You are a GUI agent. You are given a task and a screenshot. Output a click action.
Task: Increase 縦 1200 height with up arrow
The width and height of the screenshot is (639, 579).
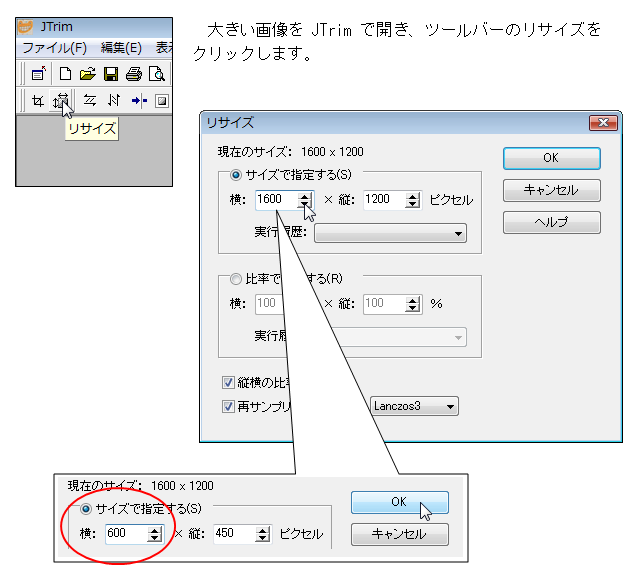click(x=413, y=196)
